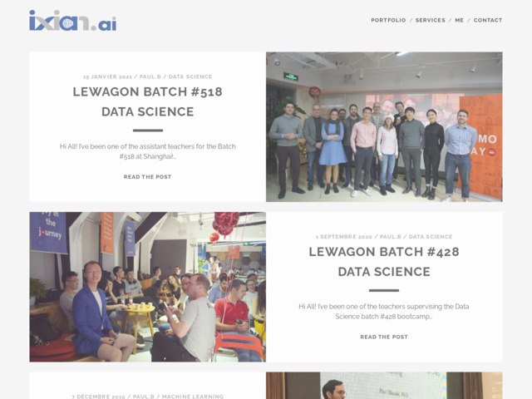Open the Portfolio menu item
The image size is (532, 399).
click(388, 20)
